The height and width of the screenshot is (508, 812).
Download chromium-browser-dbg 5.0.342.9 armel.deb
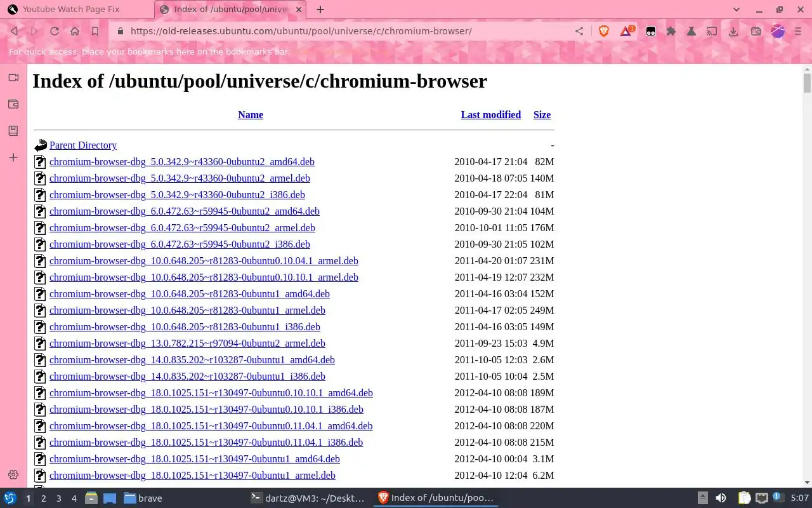coord(180,178)
